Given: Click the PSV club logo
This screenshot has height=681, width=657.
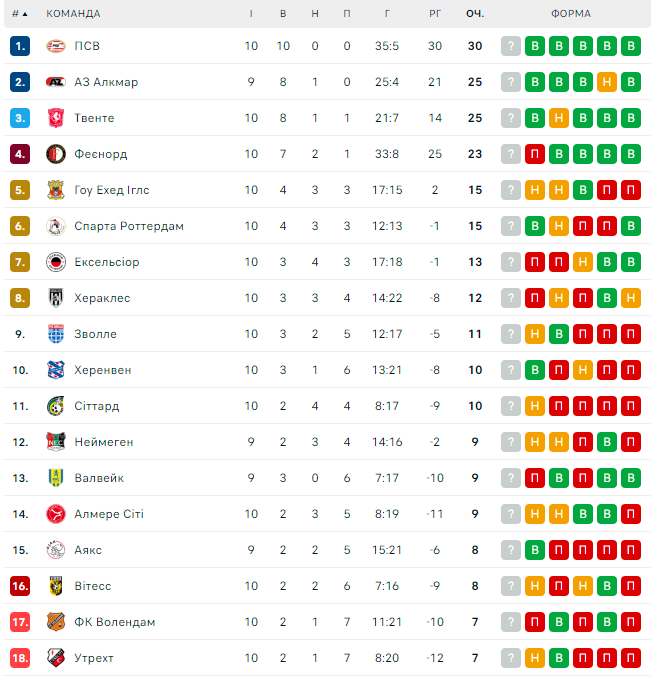Looking at the screenshot, I should [x=55, y=46].
